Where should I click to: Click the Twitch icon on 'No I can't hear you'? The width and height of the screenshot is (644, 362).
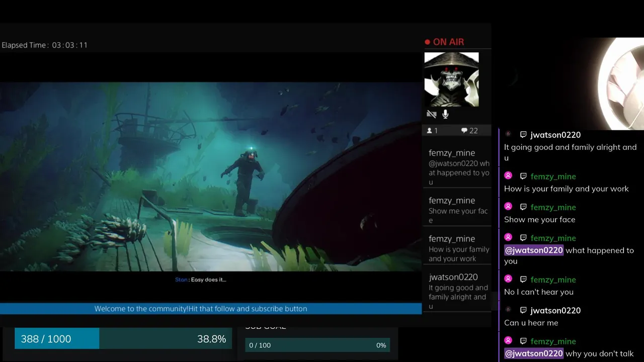[x=523, y=280]
